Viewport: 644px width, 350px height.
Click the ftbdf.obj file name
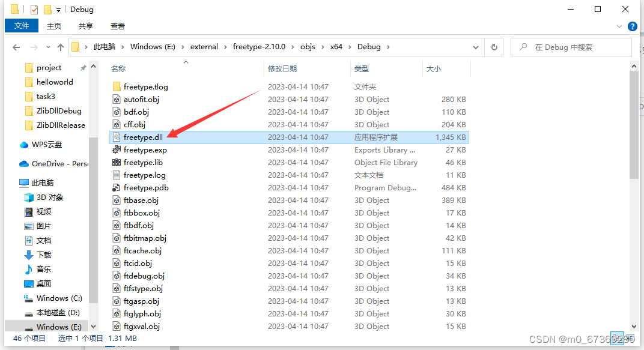tap(139, 226)
